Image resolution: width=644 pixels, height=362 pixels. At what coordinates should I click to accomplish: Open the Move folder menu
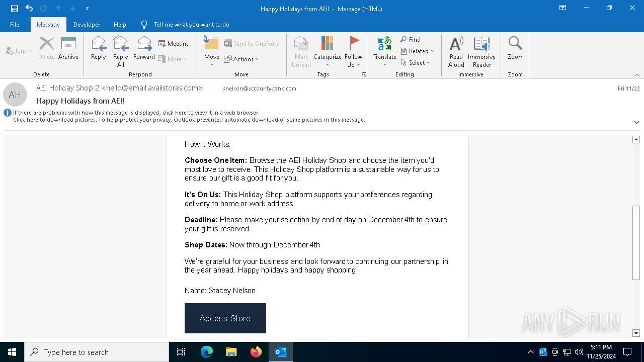coord(212,52)
